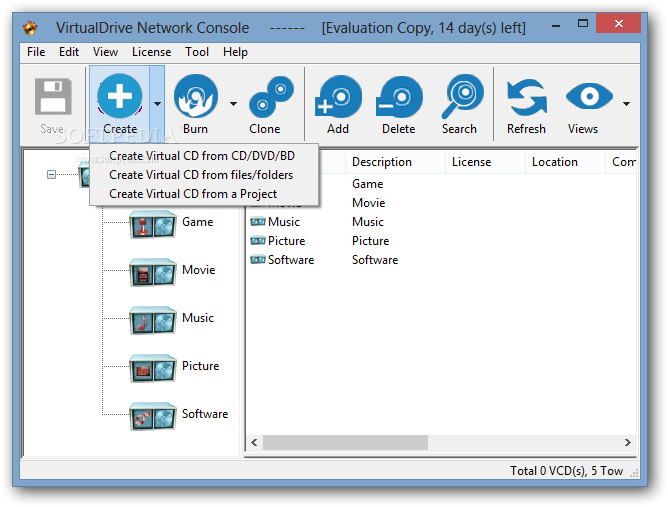Select the Music cabinet icon in tree
The width and height of the screenshot is (668, 507).
click(153, 322)
